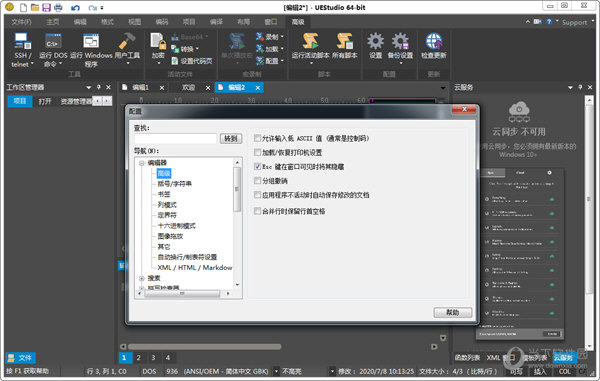Enable keep leading spaces when joining lines

258,211
